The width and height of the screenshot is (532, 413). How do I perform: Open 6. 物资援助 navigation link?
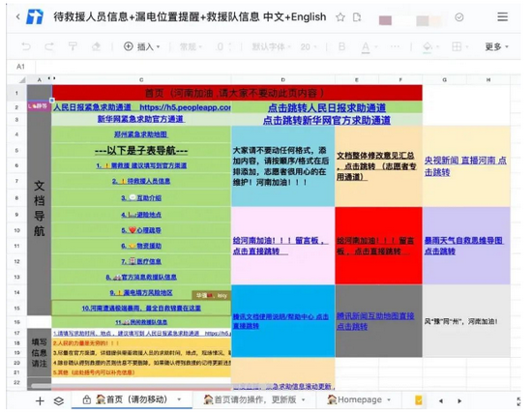pyautogui.click(x=141, y=246)
